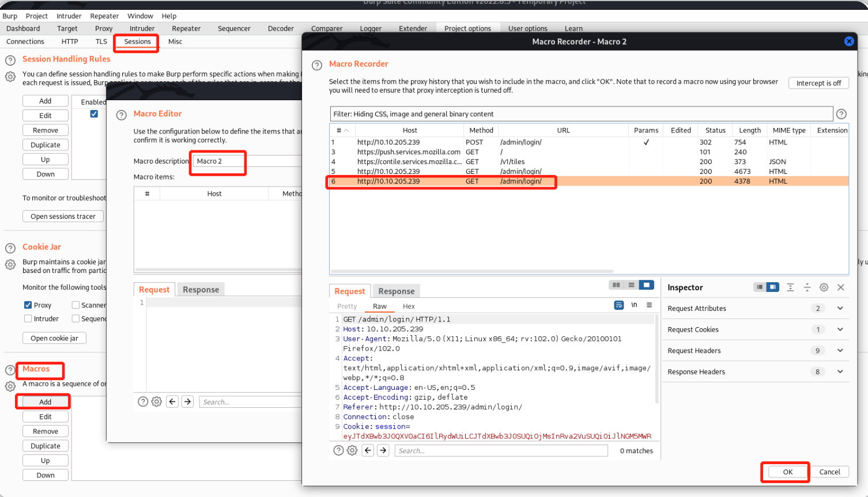The image size is (868, 497).
Task: Open sessions tracer
Action: (63, 216)
